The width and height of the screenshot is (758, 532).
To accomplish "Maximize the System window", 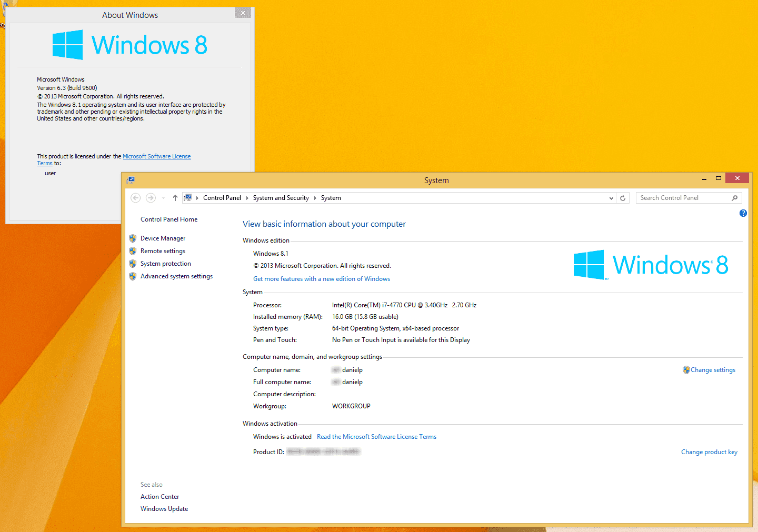I will click(x=718, y=178).
